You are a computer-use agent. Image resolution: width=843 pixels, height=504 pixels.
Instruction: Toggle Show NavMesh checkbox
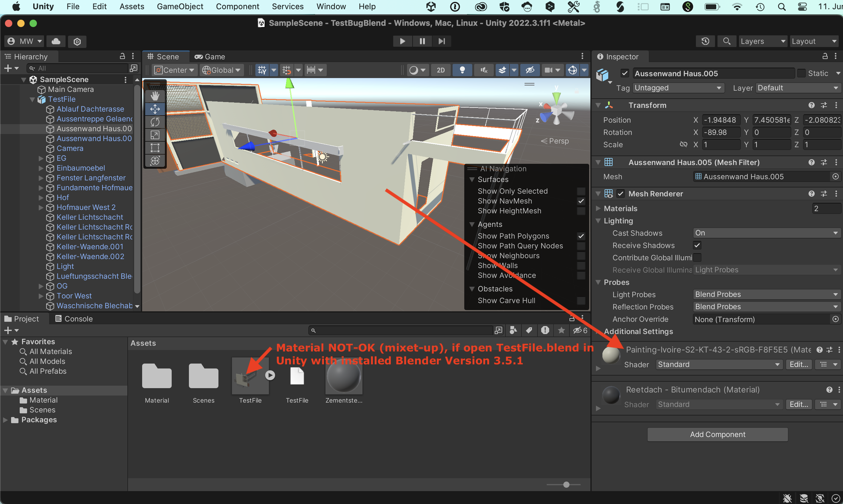coord(581,201)
